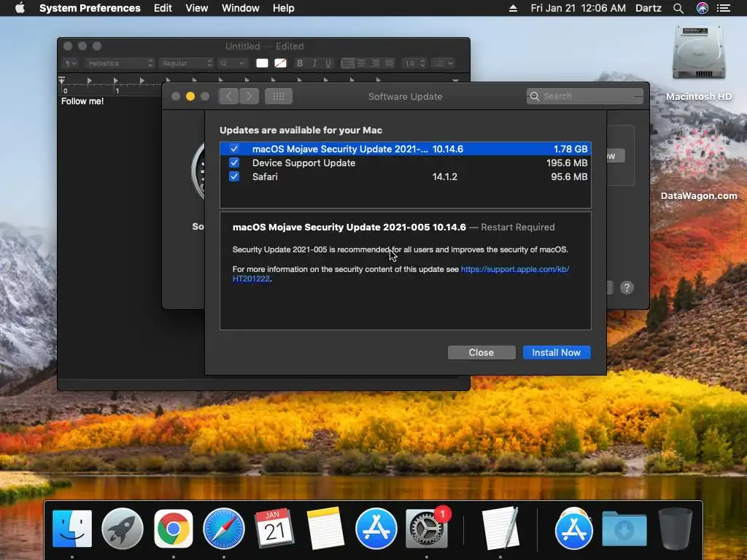
Task: Click the Search field in Software Update
Action: pos(585,96)
